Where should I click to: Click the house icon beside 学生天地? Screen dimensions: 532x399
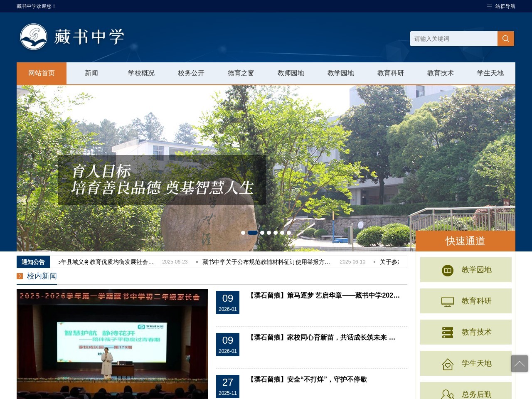[447, 364]
